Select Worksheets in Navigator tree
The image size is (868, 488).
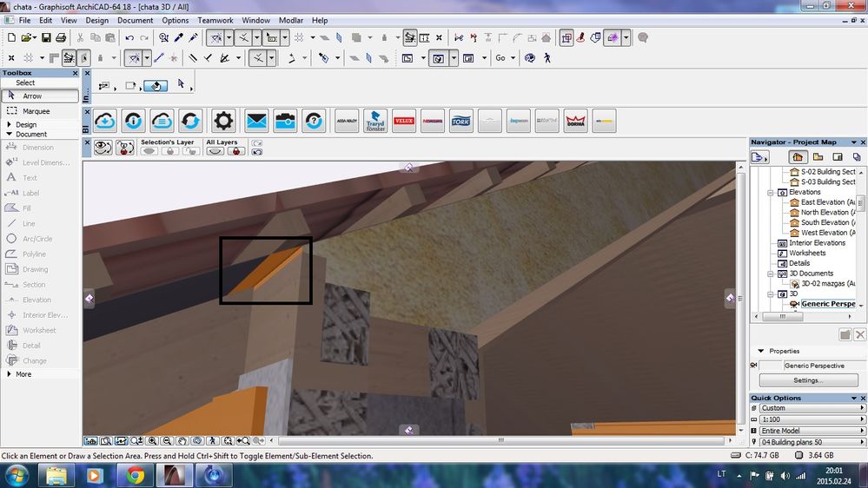coord(802,253)
